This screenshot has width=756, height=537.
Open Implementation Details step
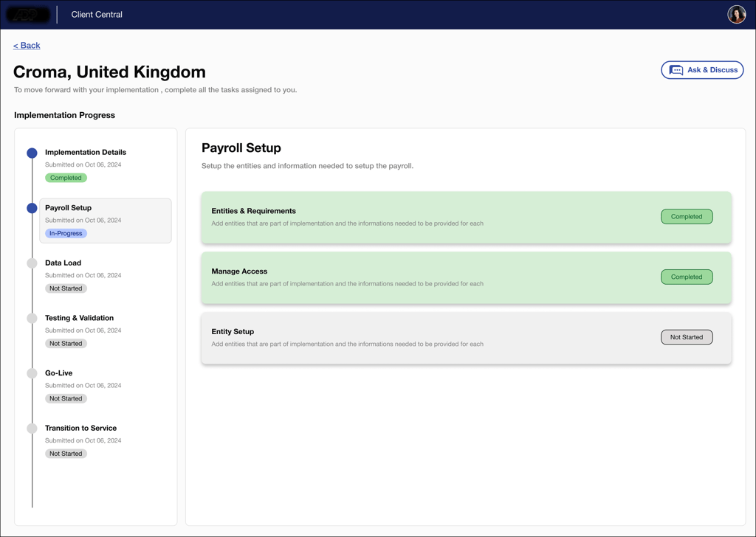[86, 152]
